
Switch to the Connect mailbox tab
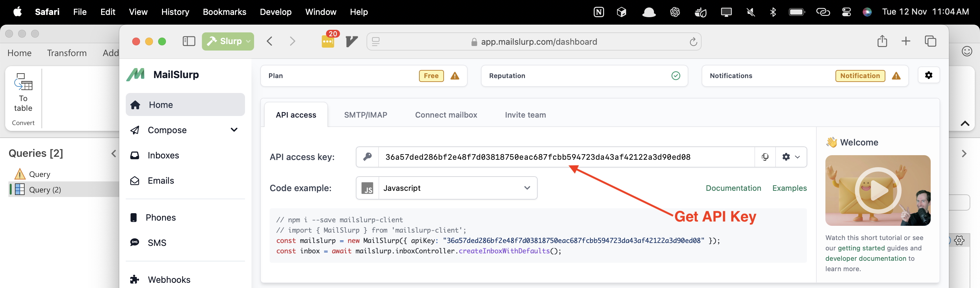coord(446,115)
